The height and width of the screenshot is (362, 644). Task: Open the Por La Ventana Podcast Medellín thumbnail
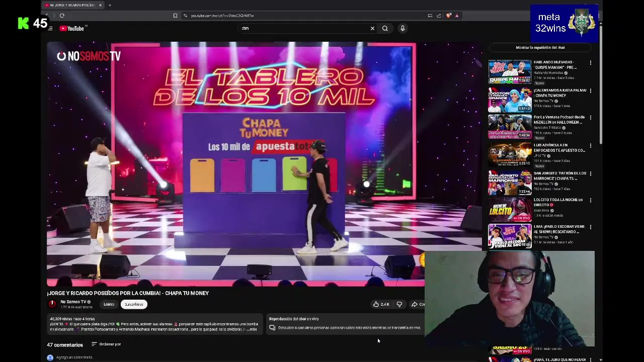[x=510, y=127]
